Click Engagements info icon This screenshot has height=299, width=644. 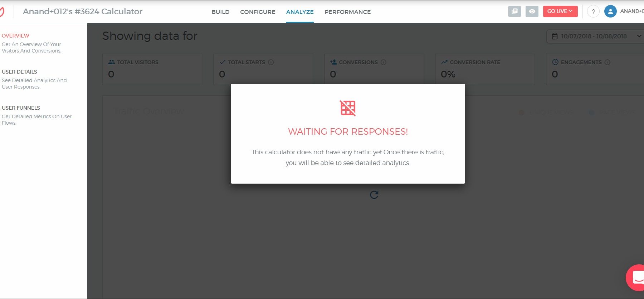click(608, 62)
